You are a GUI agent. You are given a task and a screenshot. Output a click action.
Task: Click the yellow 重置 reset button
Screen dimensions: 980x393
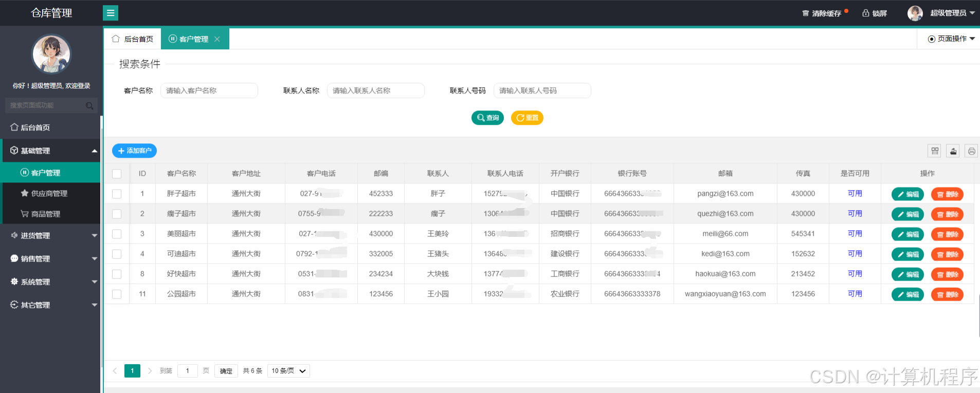(527, 118)
